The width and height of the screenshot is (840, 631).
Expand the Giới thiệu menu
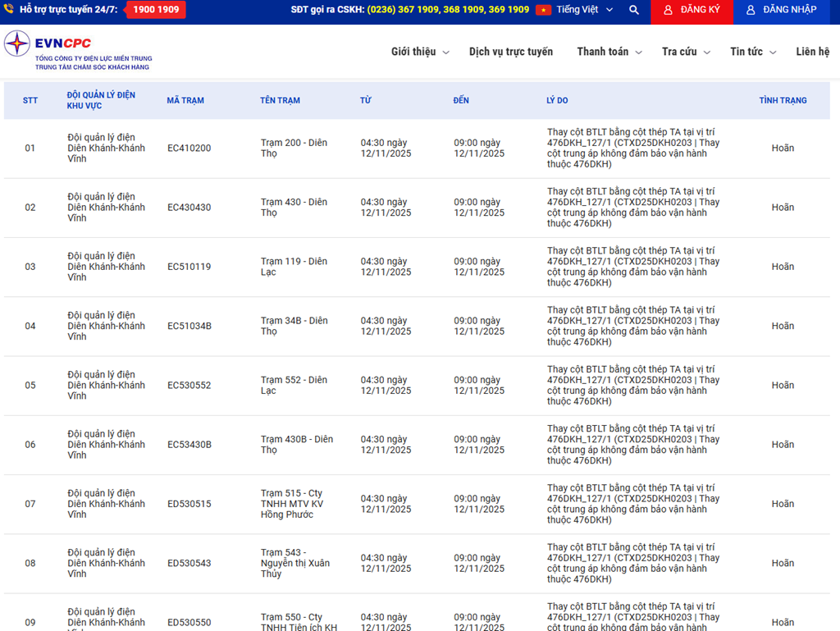click(x=420, y=52)
